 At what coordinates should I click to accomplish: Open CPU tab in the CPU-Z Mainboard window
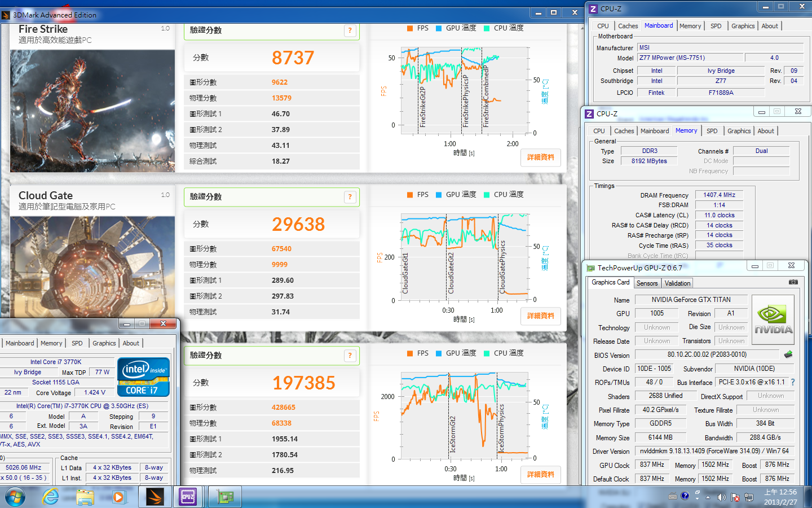click(x=603, y=26)
